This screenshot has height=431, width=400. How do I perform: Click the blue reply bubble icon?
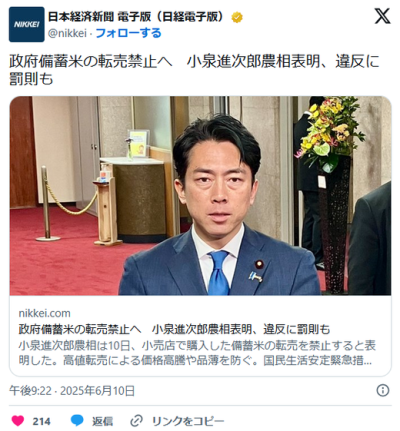pos(77,421)
